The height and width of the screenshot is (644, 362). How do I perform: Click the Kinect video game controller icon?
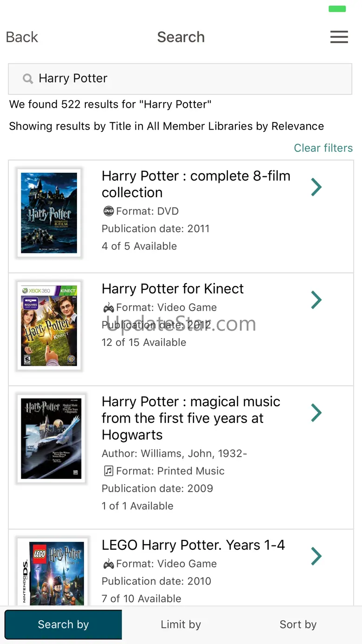pos(108,307)
